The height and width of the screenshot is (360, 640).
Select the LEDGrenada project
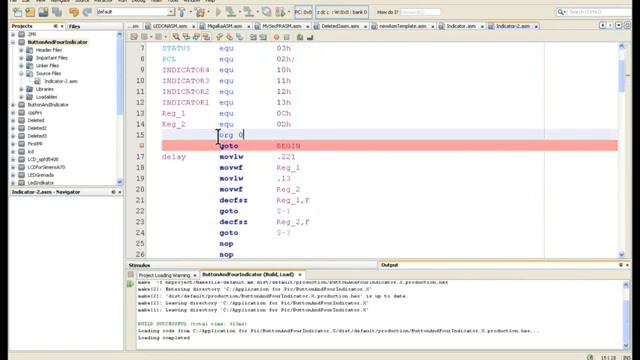point(40,175)
